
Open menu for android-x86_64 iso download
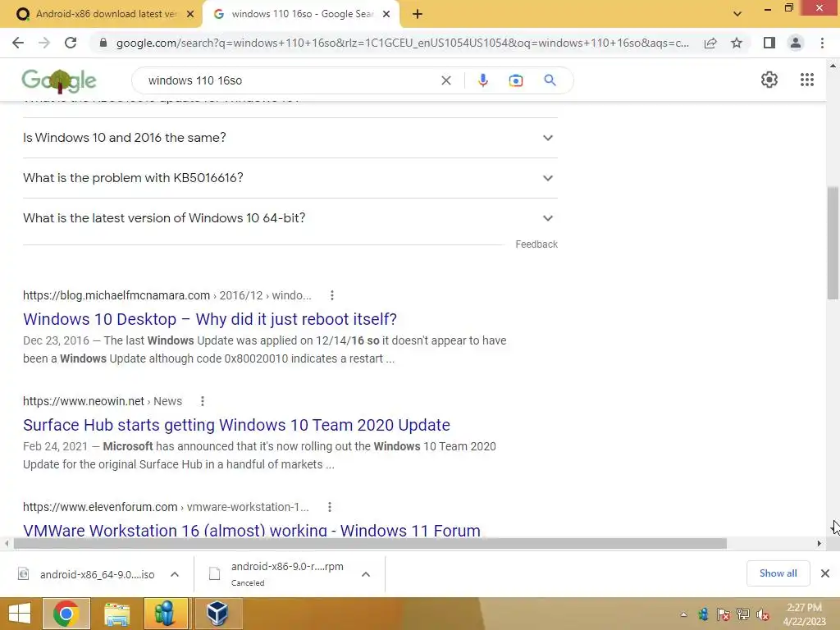pos(175,574)
